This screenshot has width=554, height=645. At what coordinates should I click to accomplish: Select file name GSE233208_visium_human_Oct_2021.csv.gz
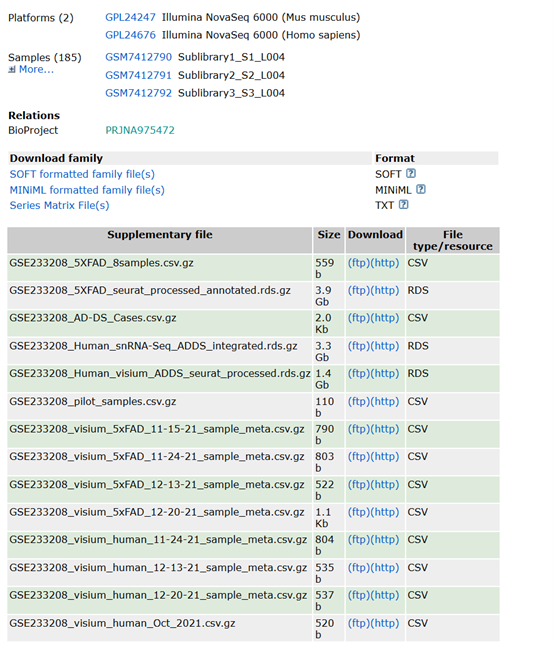[122, 623]
